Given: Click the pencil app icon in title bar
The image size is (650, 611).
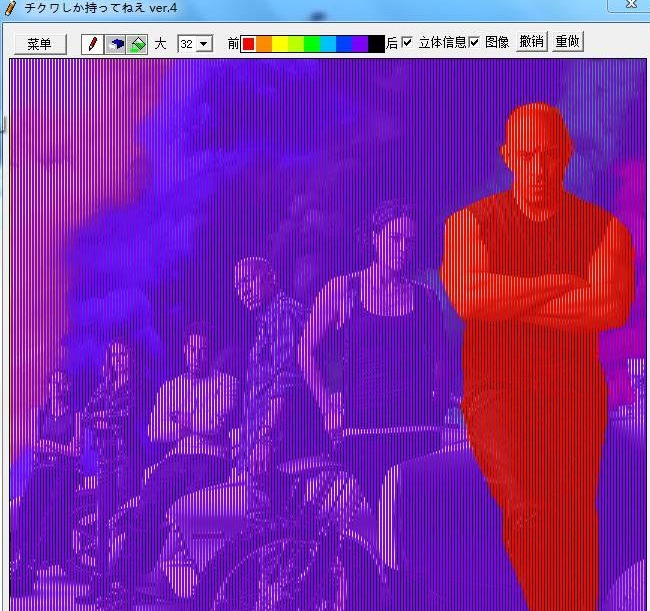Looking at the screenshot, I should click(10, 8).
